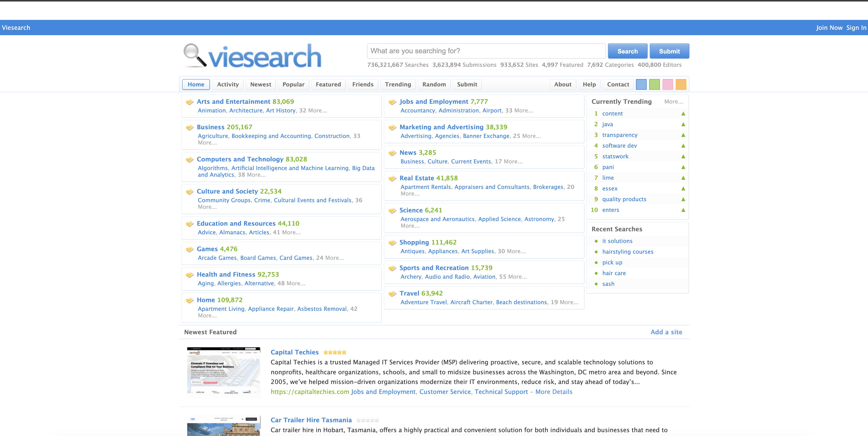
Task: Open 'More...' next to Currently Trending
Action: pyautogui.click(x=674, y=101)
